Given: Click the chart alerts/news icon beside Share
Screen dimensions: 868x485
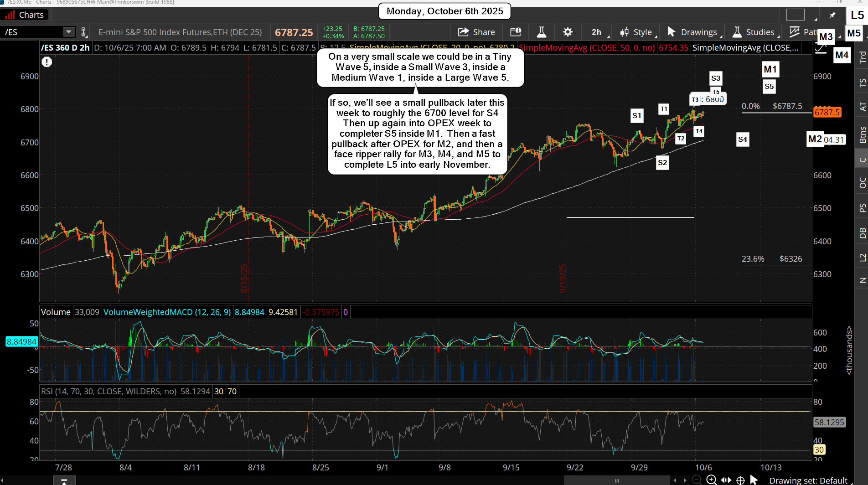Looking at the screenshot, I should pyautogui.click(x=516, y=32).
